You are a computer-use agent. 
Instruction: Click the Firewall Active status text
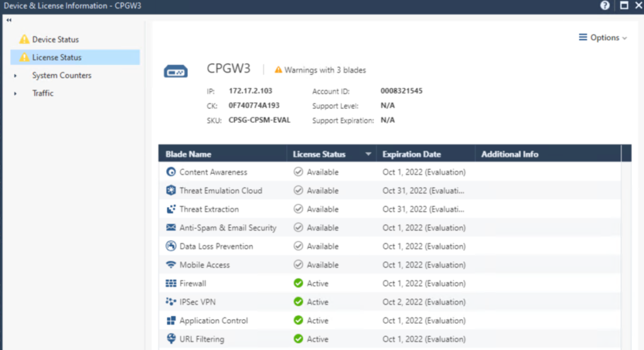pyautogui.click(x=318, y=283)
